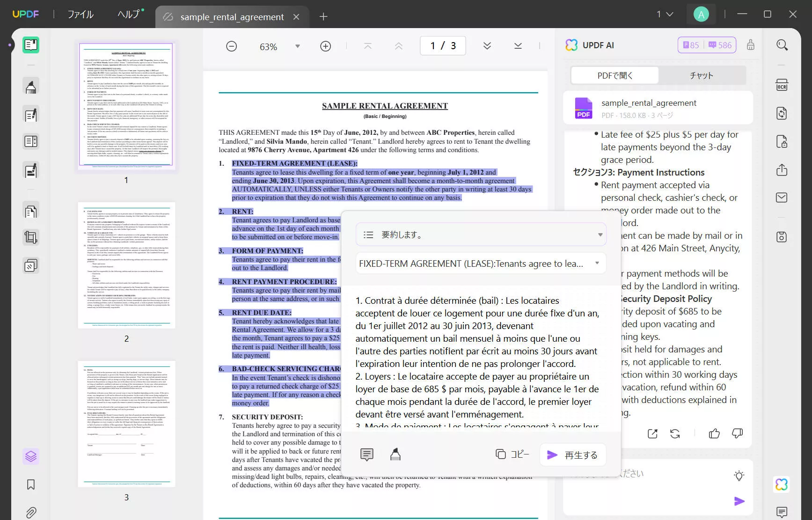Click the SAMPLE RENTAL AGREEMENT title text

point(385,106)
